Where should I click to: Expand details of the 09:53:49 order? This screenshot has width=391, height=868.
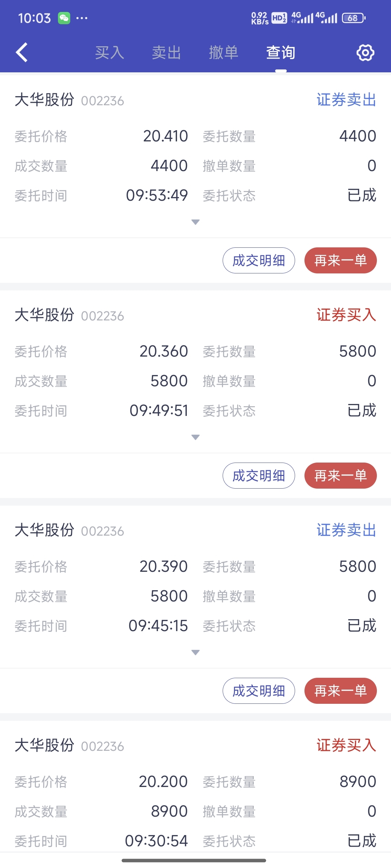(195, 222)
